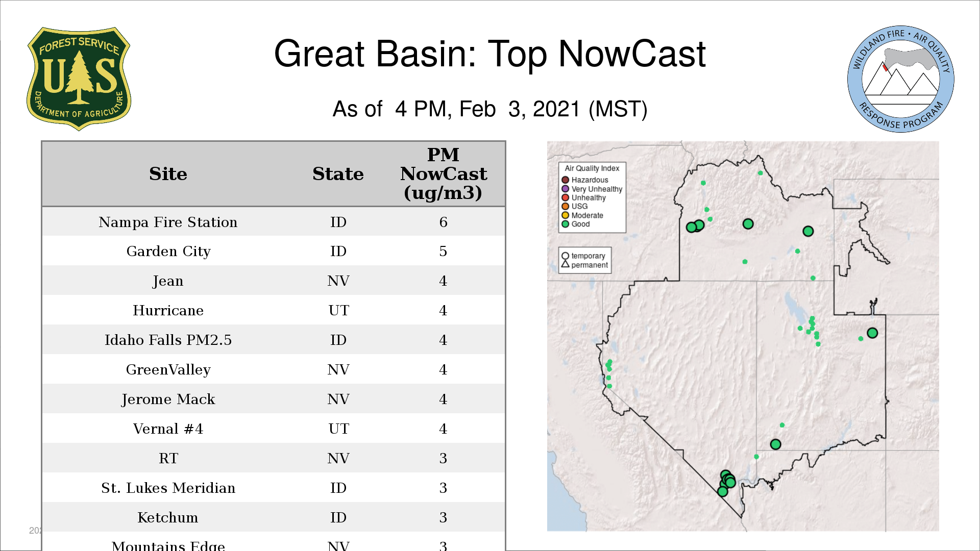Click the Wildland Fire Air Quality Response Program logo

pyautogui.click(x=900, y=79)
